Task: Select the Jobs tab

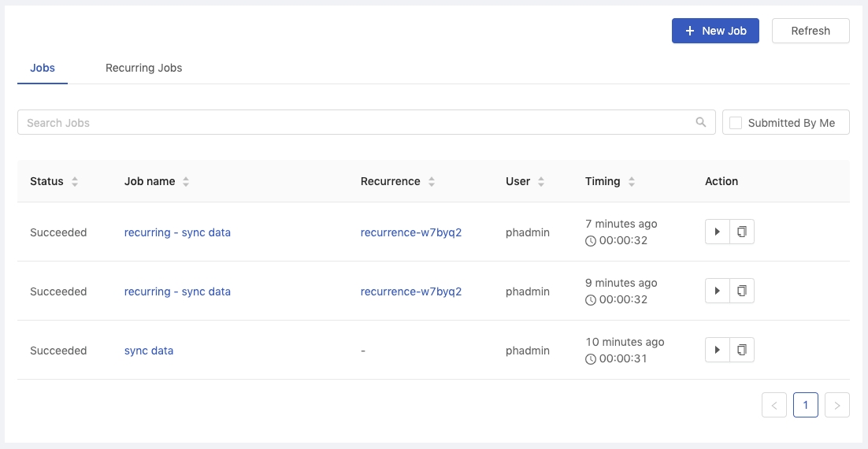Action: click(42, 68)
